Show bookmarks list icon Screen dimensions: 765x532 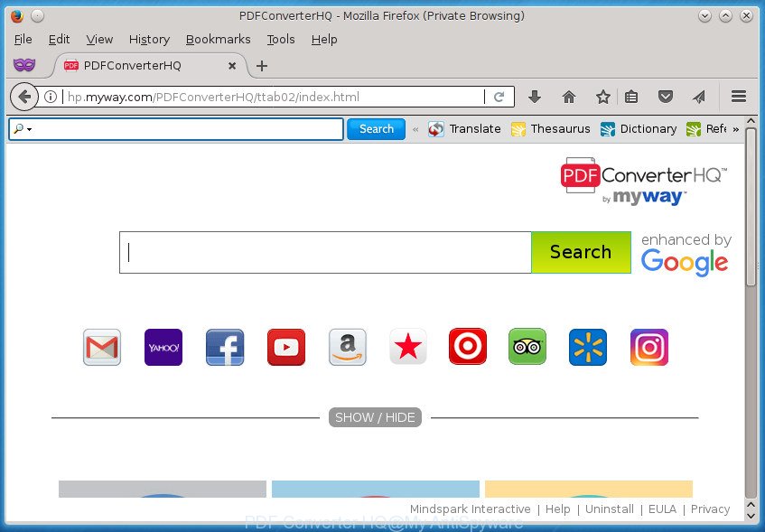631,97
